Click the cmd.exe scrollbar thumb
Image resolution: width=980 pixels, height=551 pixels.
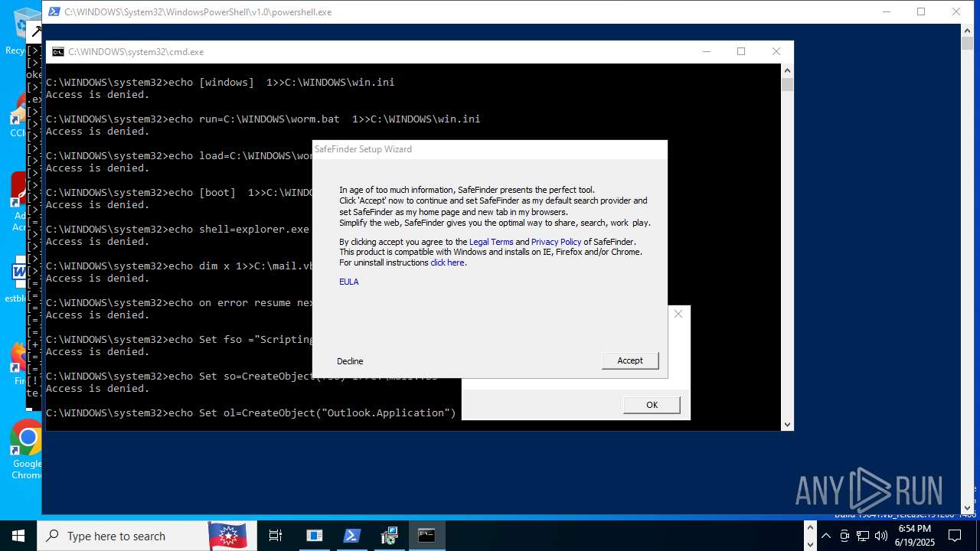pos(787,84)
